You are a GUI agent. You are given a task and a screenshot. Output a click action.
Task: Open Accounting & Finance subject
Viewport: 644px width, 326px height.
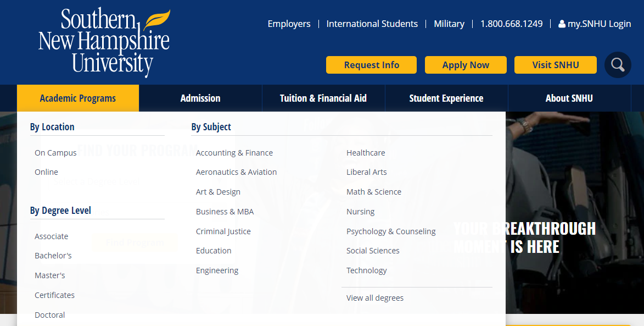tap(234, 153)
